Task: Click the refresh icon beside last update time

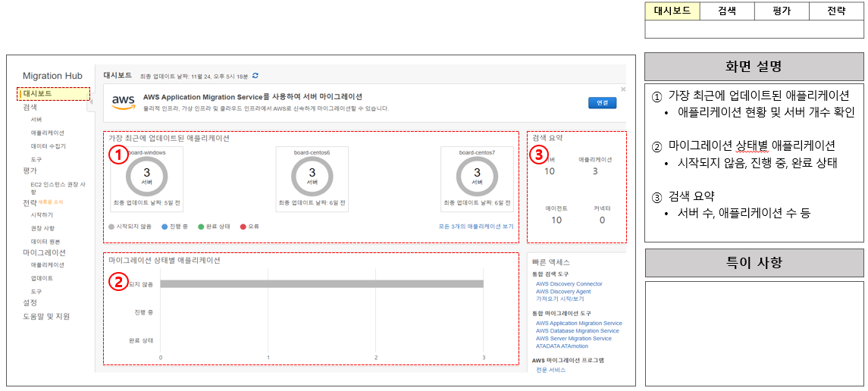Action: point(255,76)
